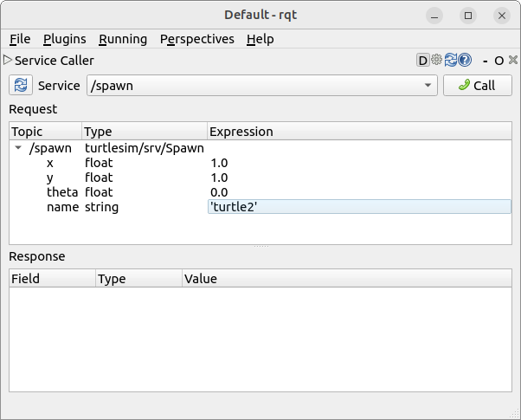Click the 'O' float/undock plugin icon
The image size is (521, 420).
[498, 61]
